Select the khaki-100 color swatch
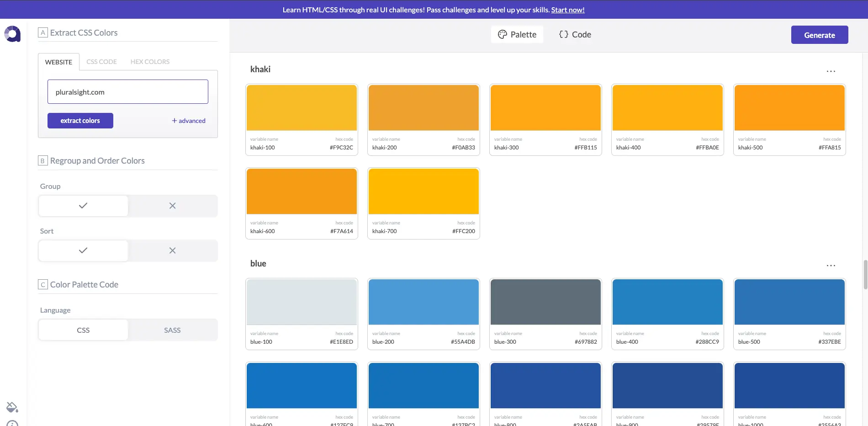Image resolution: width=868 pixels, height=426 pixels. point(302,108)
